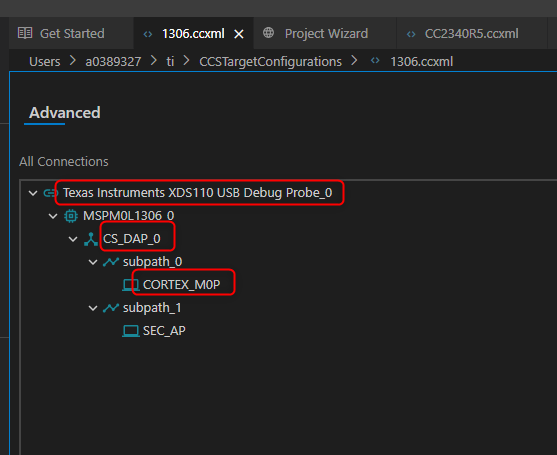The width and height of the screenshot is (557, 455).
Task: Click the globe icon on Project Wizard tab
Action: click(269, 33)
